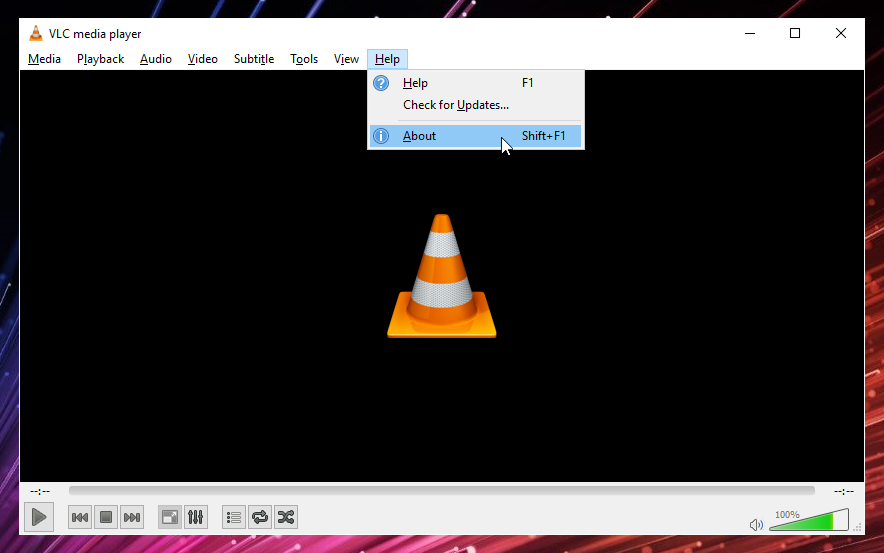Click the VLC cone icon in title bar

tap(36, 33)
